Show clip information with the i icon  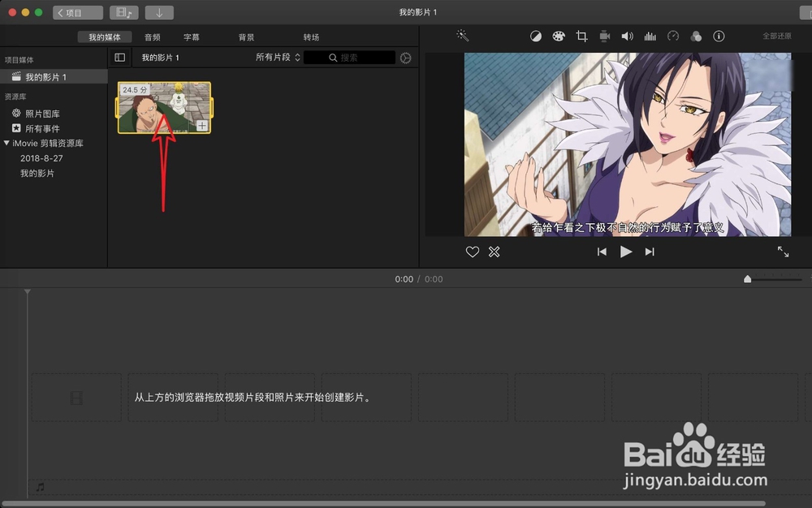click(x=719, y=37)
